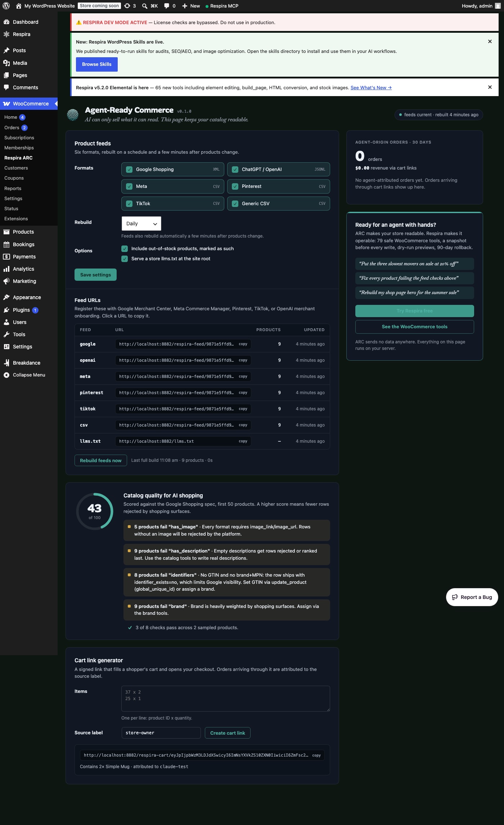Click the plus New icon

tap(185, 6)
